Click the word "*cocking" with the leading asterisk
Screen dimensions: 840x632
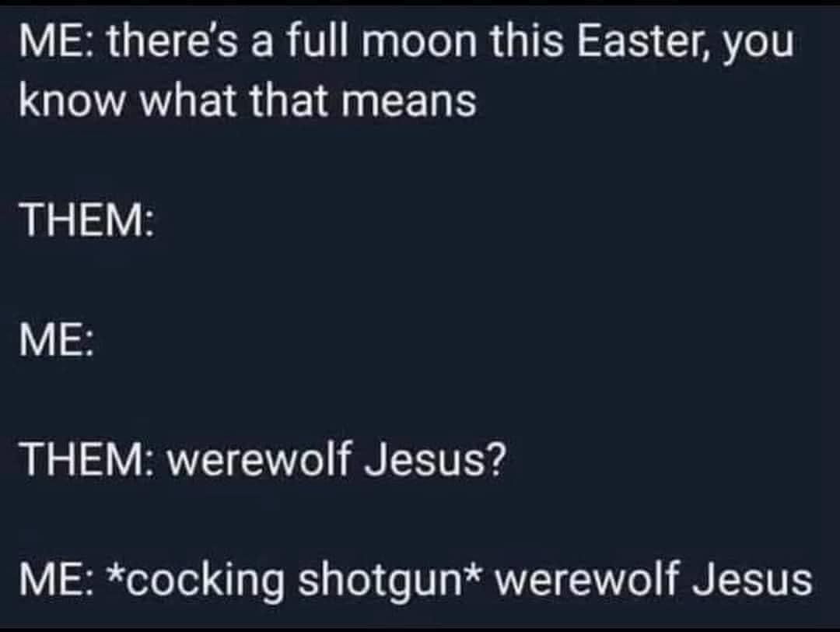[x=195, y=581]
